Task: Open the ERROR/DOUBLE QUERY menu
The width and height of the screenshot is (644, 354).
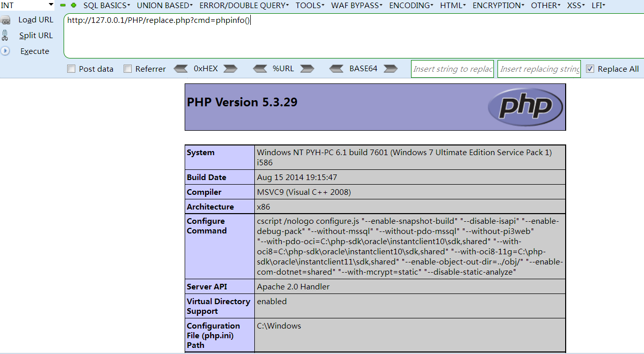Action: (x=244, y=5)
